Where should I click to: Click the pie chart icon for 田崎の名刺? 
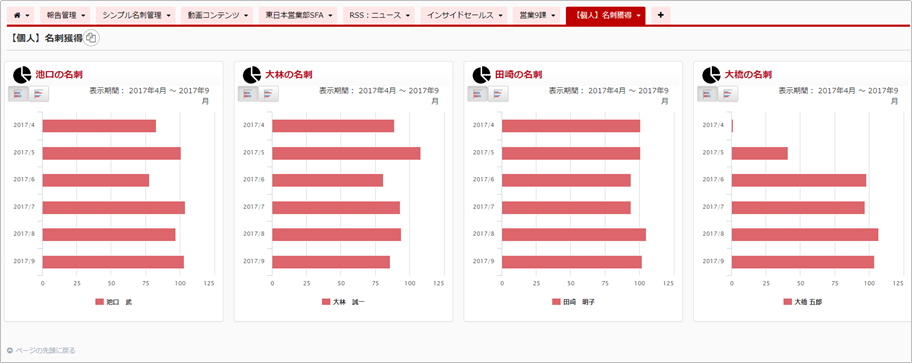[x=481, y=75]
